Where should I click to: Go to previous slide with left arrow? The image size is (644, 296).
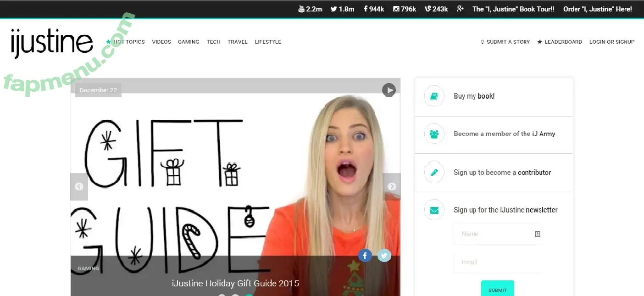tap(79, 186)
